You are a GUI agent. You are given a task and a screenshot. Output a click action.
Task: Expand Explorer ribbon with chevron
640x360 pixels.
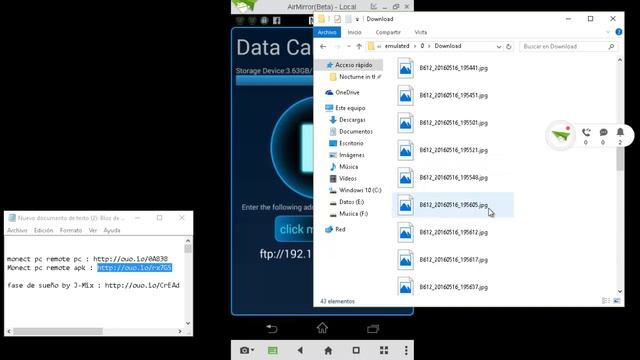point(608,32)
